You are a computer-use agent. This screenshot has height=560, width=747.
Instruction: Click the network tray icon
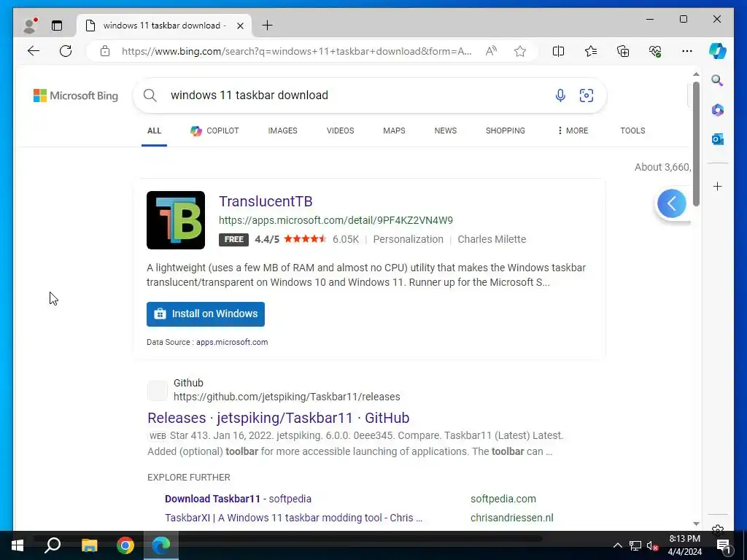(635, 545)
